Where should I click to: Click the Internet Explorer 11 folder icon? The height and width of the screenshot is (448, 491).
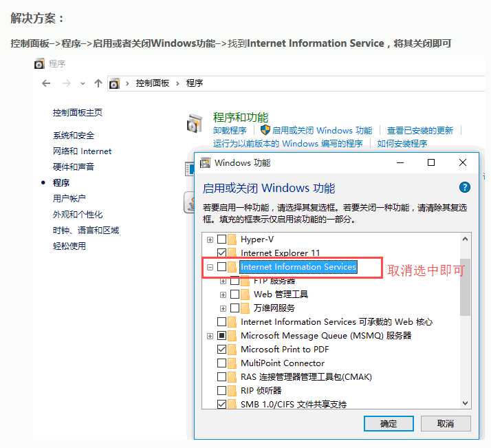pos(232,253)
